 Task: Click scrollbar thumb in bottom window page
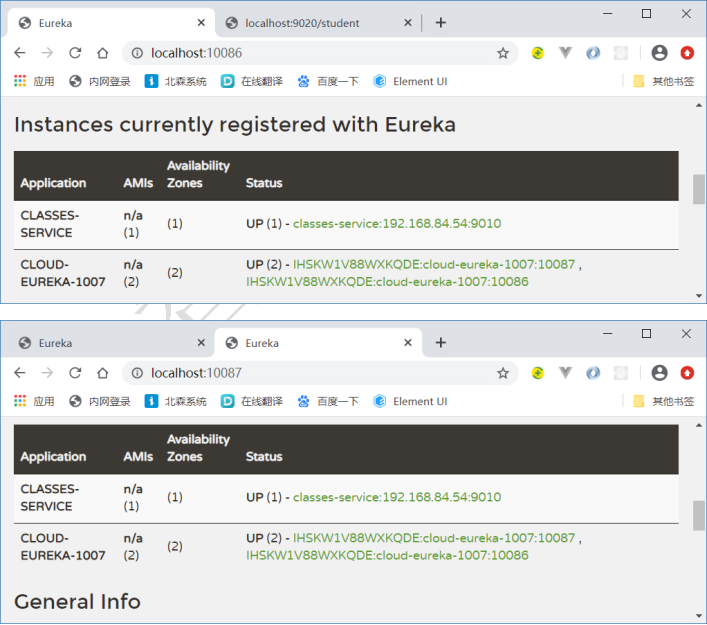tap(699, 515)
